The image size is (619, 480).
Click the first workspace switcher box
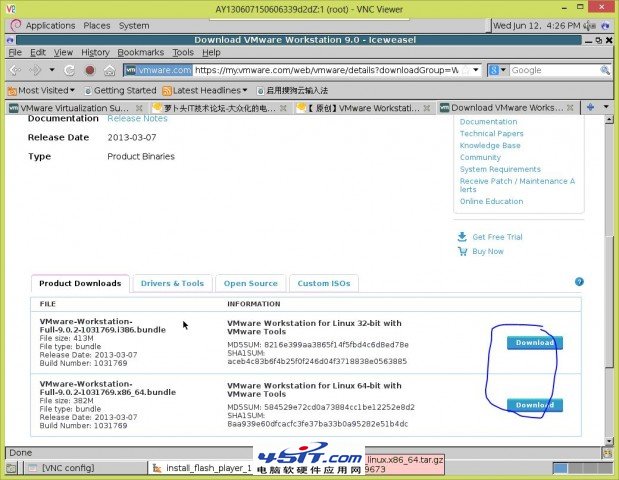[560, 468]
